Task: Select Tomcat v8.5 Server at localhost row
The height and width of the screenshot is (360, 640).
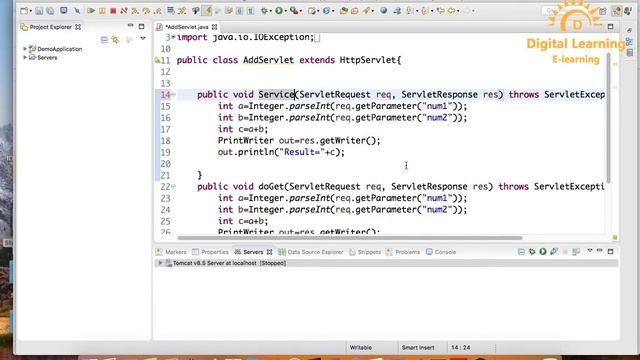Action: pyautogui.click(x=386, y=263)
